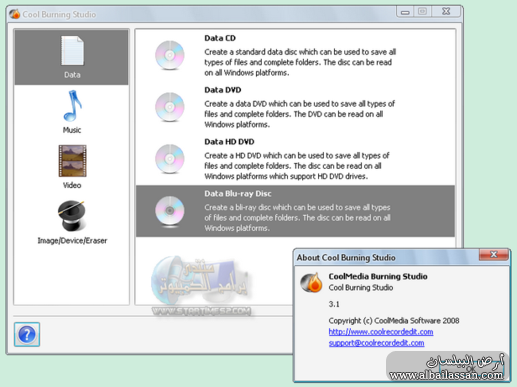517x387 pixels.
Task: Select the Data Blu-ray Disc heading
Action: [238, 194]
